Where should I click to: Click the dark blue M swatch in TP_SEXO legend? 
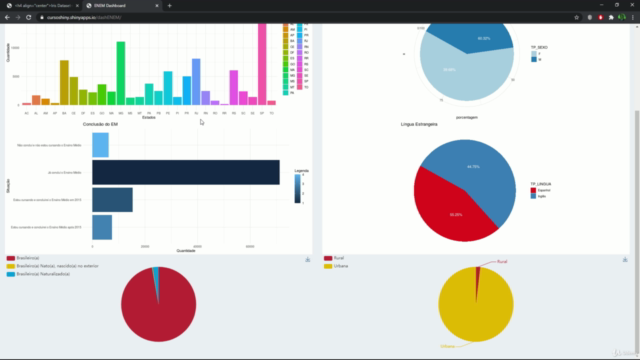pyautogui.click(x=534, y=60)
